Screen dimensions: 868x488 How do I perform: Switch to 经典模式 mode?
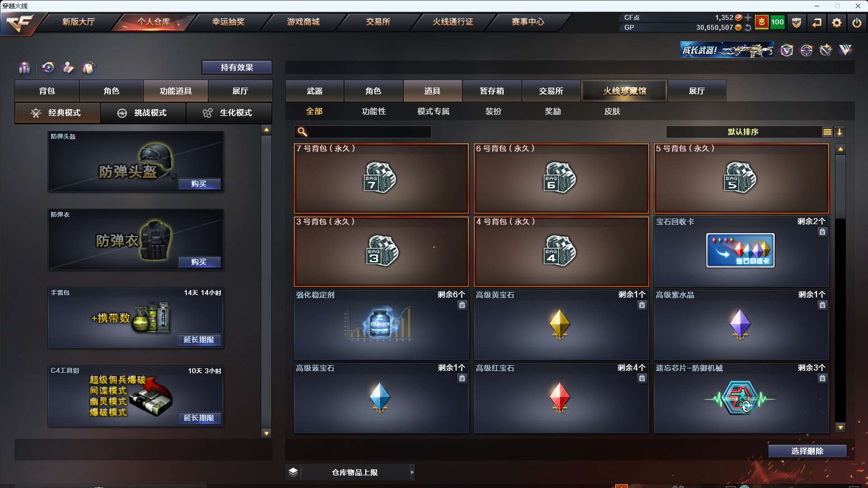[x=57, y=113]
